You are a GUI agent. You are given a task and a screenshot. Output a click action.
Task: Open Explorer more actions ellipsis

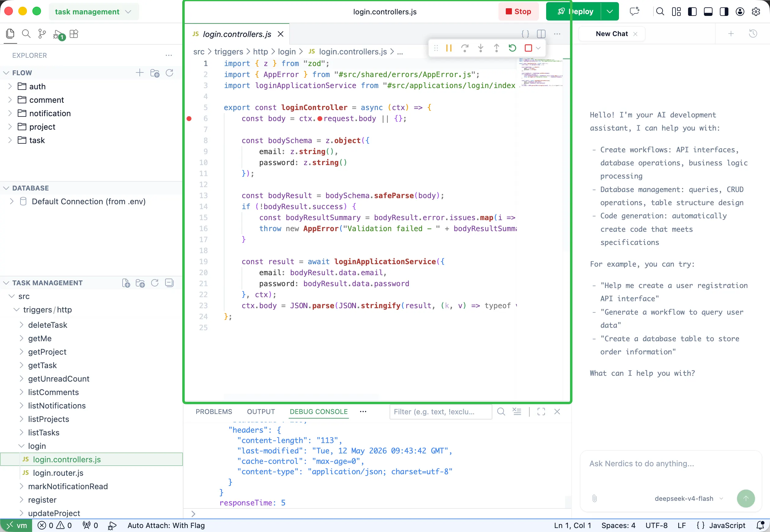click(169, 55)
